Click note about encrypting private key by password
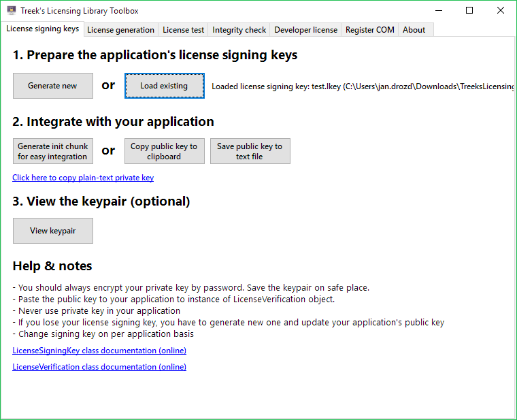The height and width of the screenshot is (420, 517). tap(191, 288)
